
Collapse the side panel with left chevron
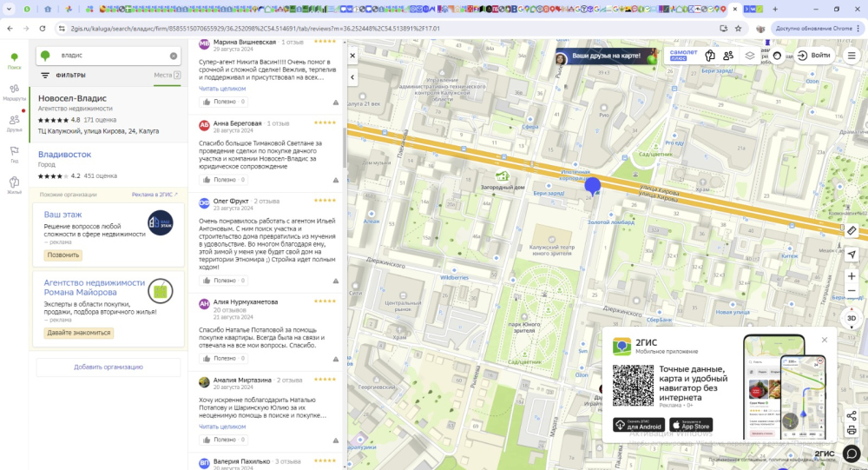[x=352, y=77]
